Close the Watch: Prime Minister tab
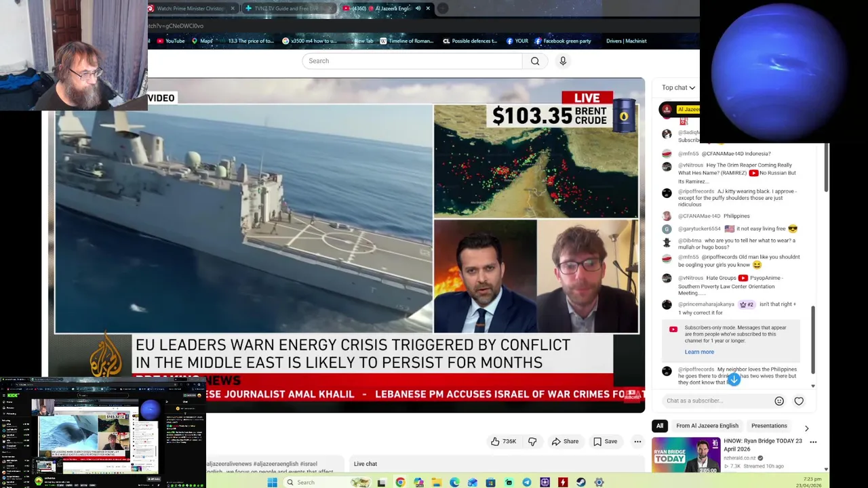The height and width of the screenshot is (488, 868). click(233, 8)
